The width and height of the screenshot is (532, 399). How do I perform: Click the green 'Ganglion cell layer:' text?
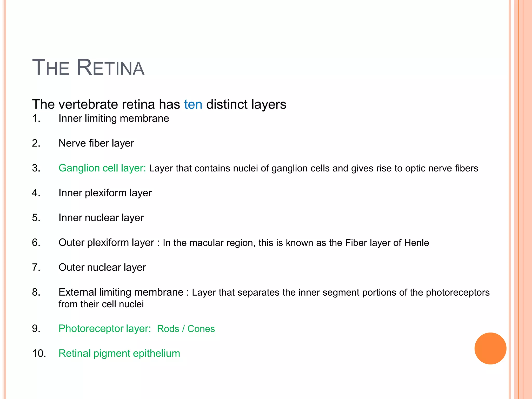[102, 168]
